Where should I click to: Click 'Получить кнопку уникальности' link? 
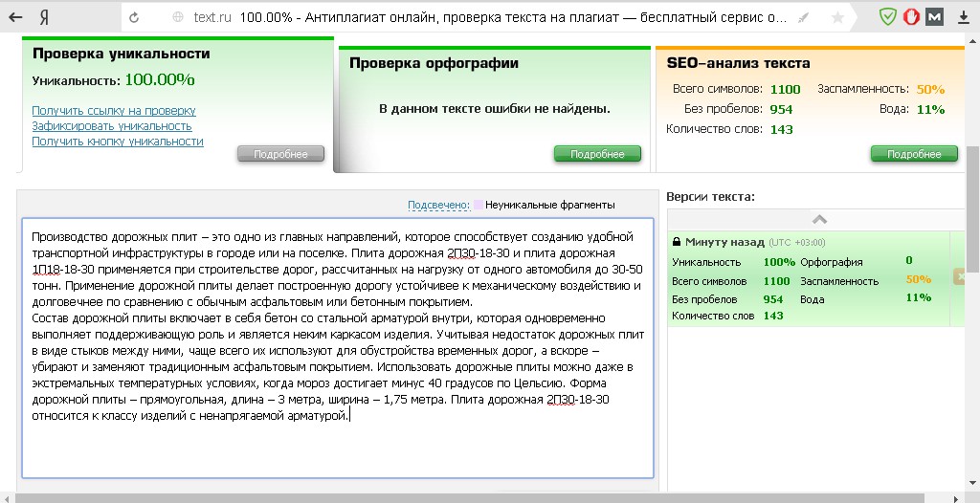tap(118, 142)
